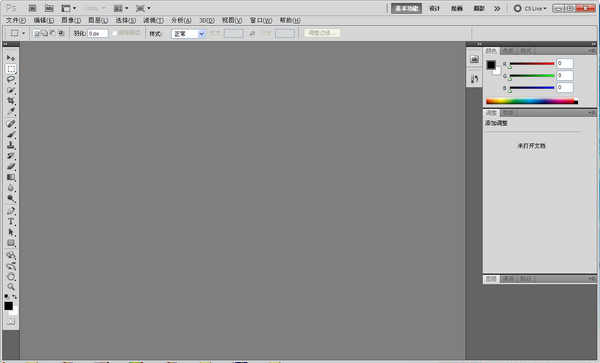600x363 pixels.
Task: Select the Blur tool
Action: tap(11, 188)
